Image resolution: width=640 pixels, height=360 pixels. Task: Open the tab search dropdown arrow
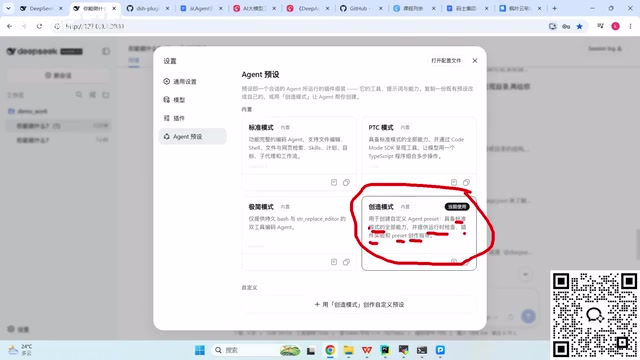pos(8,8)
